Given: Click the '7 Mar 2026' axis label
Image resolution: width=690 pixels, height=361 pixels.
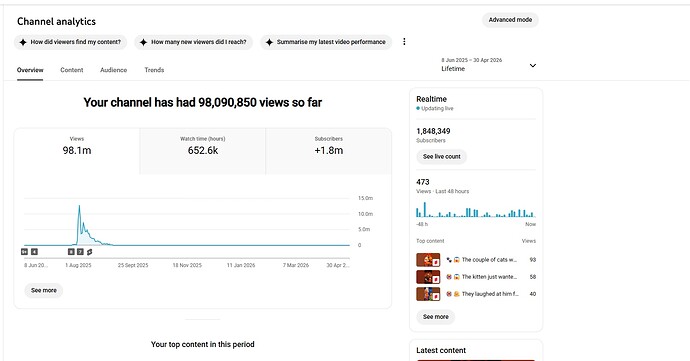Looking at the screenshot, I should pos(296,265).
